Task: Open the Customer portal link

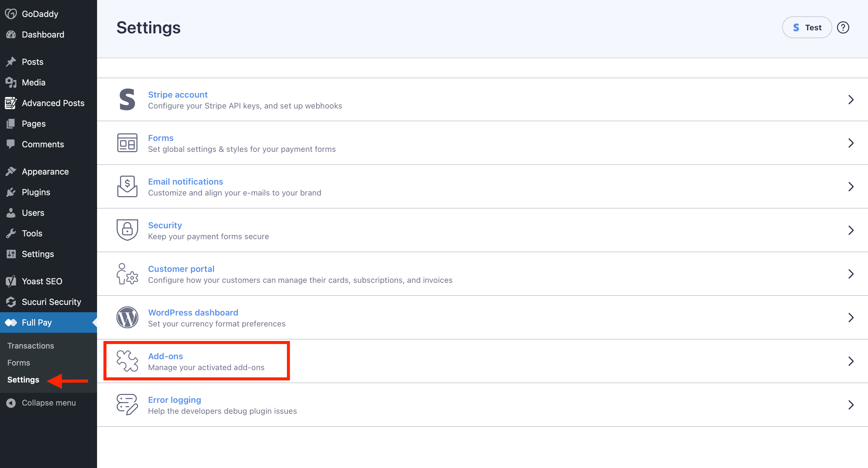Action: [181, 269]
